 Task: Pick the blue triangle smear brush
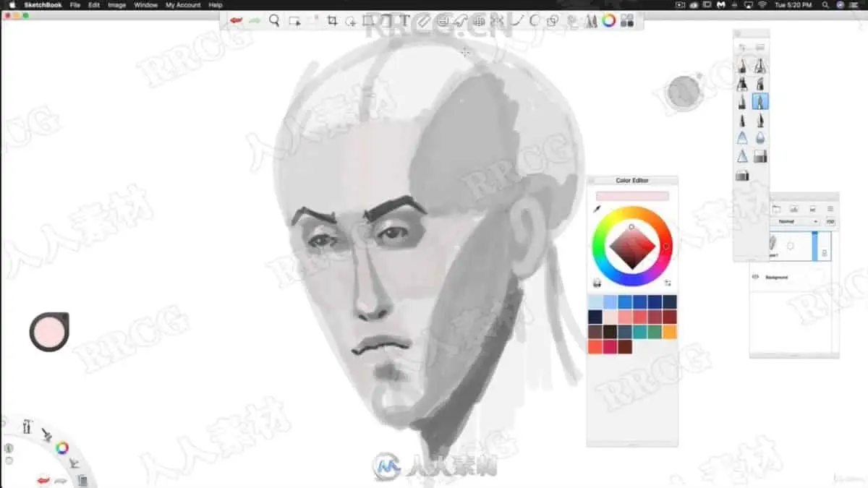[x=742, y=137]
